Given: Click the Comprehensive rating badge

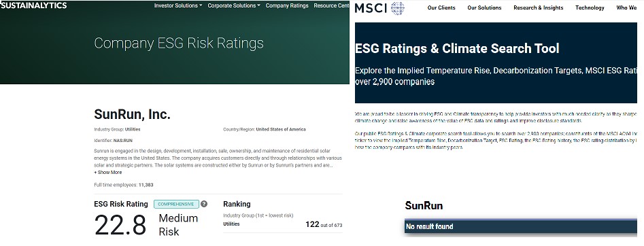Looking at the screenshot, I should point(176,204).
